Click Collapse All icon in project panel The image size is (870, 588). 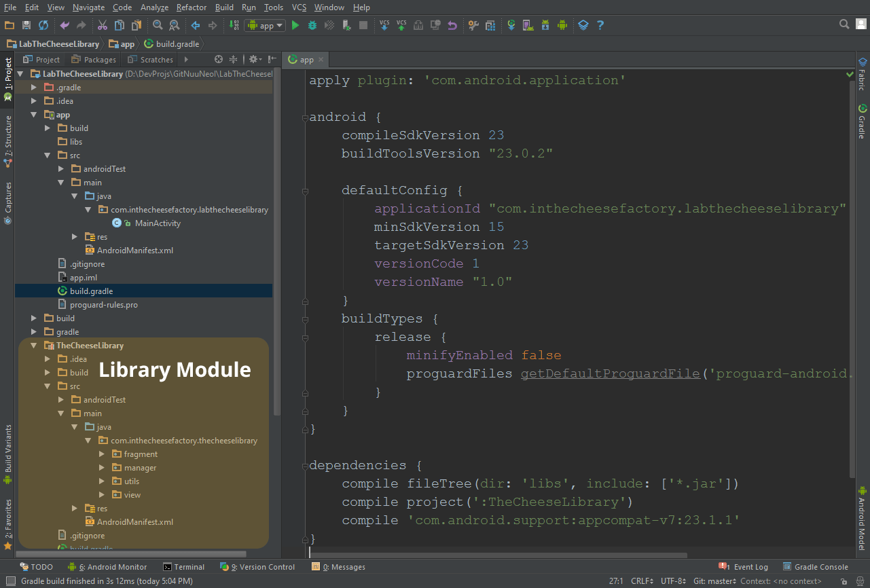pos(234,60)
